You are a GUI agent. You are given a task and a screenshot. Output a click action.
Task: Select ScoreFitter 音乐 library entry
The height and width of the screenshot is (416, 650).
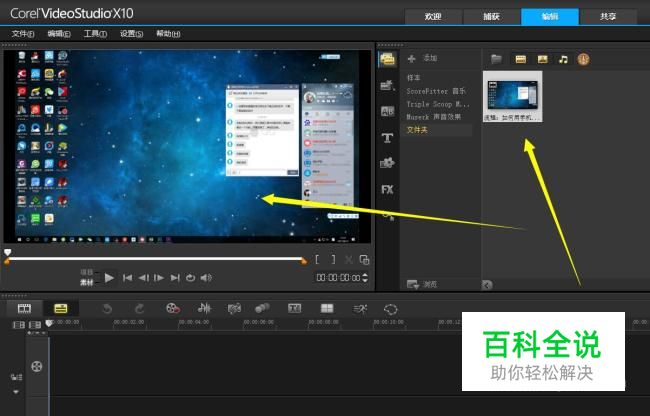tap(436, 91)
